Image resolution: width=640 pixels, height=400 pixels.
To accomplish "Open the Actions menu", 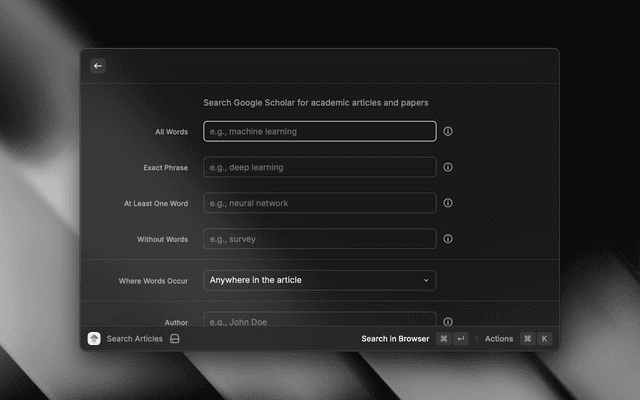I will [x=498, y=339].
